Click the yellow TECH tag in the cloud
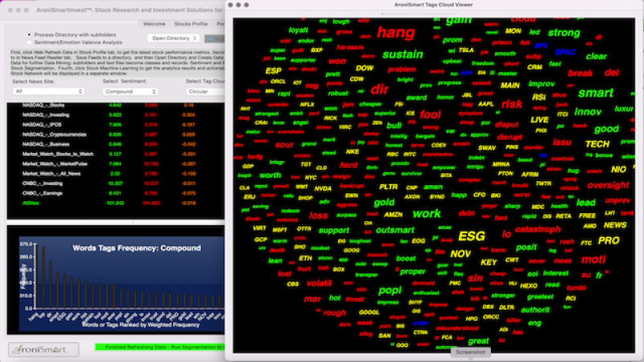Image resolution: width=644 pixels, height=362 pixels. click(x=597, y=144)
